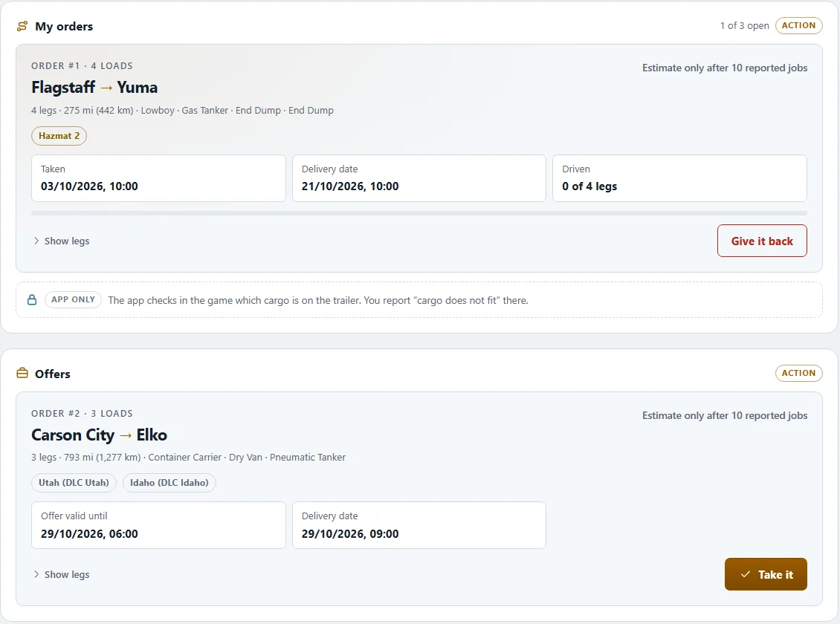Click the Offers heading
The height and width of the screenshot is (624, 840).
(53, 374)
